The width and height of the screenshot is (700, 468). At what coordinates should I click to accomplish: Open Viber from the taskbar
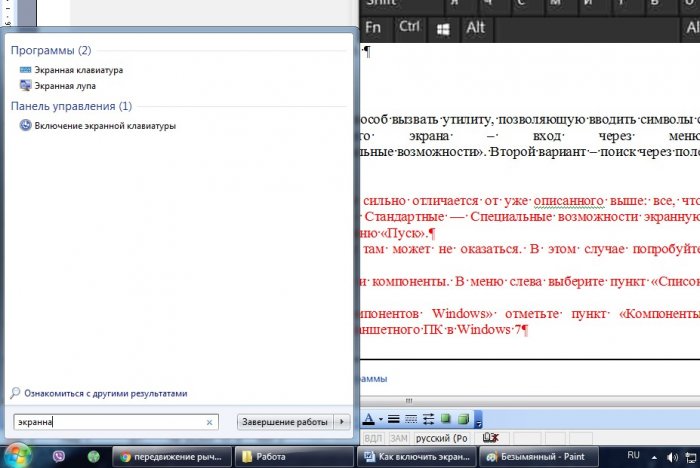[x=59, y=456]
